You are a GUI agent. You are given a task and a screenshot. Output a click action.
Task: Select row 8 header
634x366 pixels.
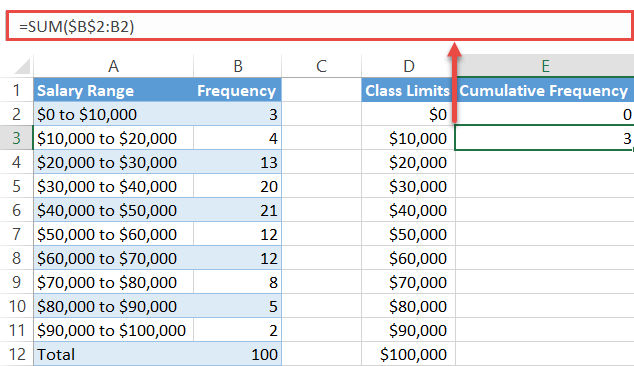tap(17, 258)
